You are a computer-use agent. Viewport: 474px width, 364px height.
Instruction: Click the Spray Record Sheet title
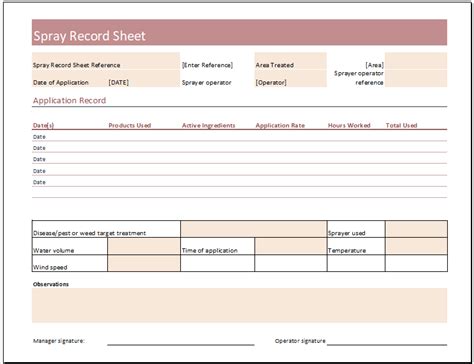point(89,36)
